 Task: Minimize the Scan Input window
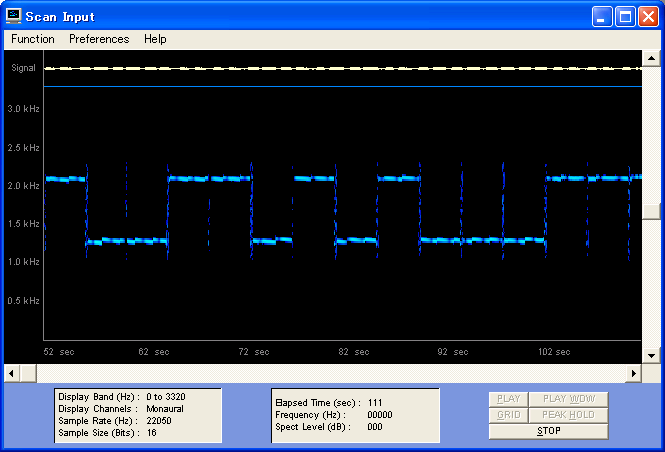[602, 17]
